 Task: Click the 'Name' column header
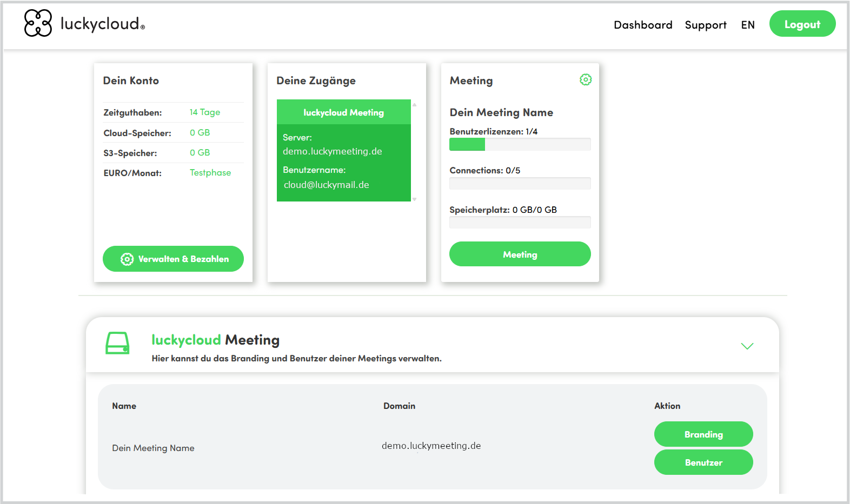click(124, 406)
